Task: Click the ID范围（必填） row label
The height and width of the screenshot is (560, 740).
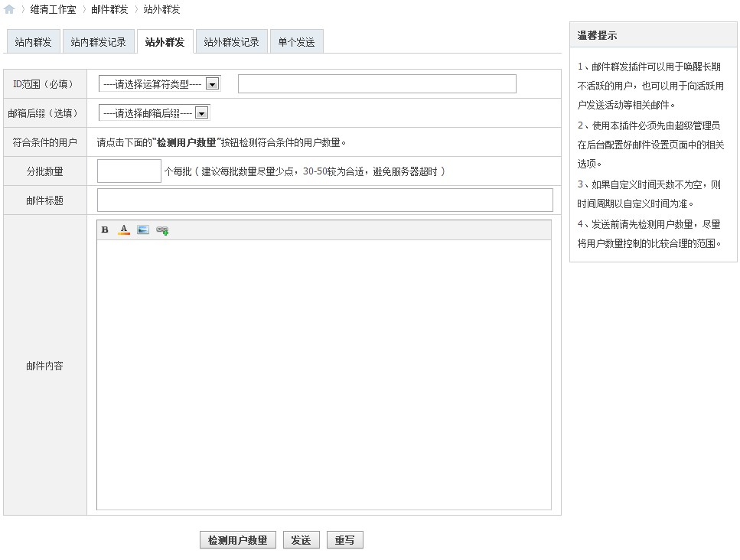Action: coord(44,84)
